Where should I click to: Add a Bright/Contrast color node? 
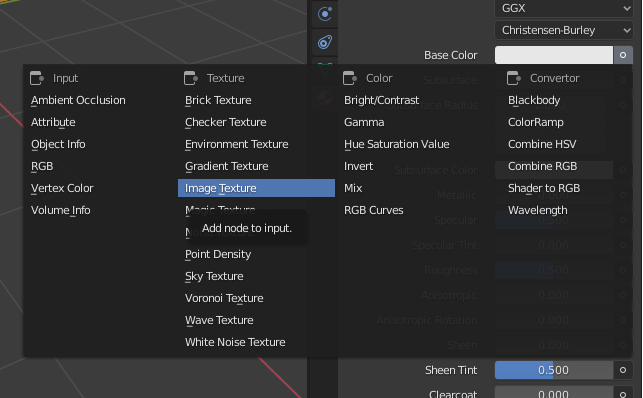pyautogui.click(x=381, y=100)
